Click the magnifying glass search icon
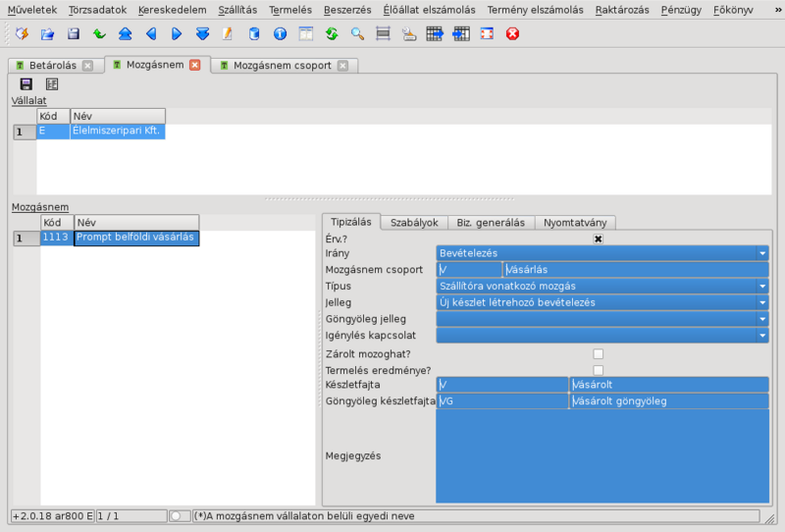The image size is (785, 532). pos(357,34)
